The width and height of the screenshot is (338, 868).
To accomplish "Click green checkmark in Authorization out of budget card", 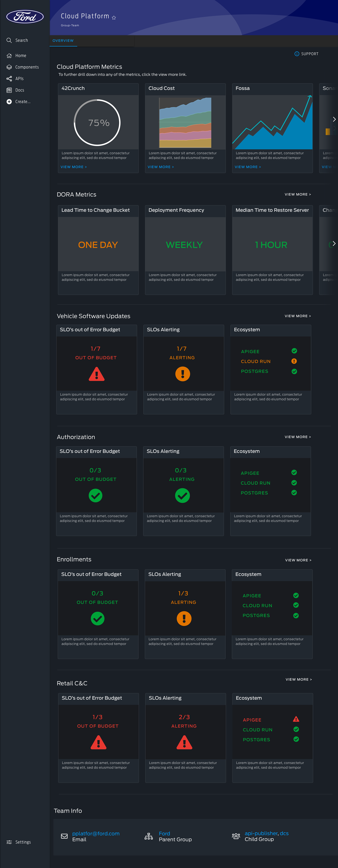I will 96,496.
